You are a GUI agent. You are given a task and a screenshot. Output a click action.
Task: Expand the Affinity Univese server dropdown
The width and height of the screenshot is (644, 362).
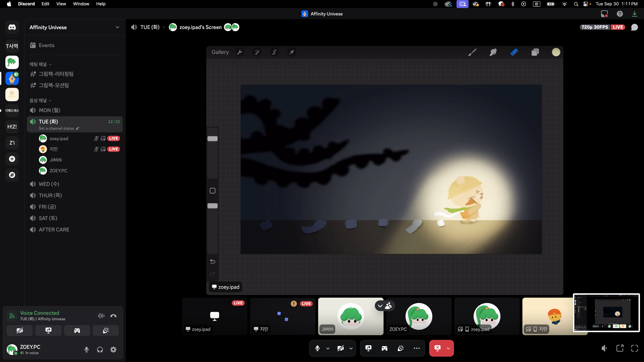117,27
